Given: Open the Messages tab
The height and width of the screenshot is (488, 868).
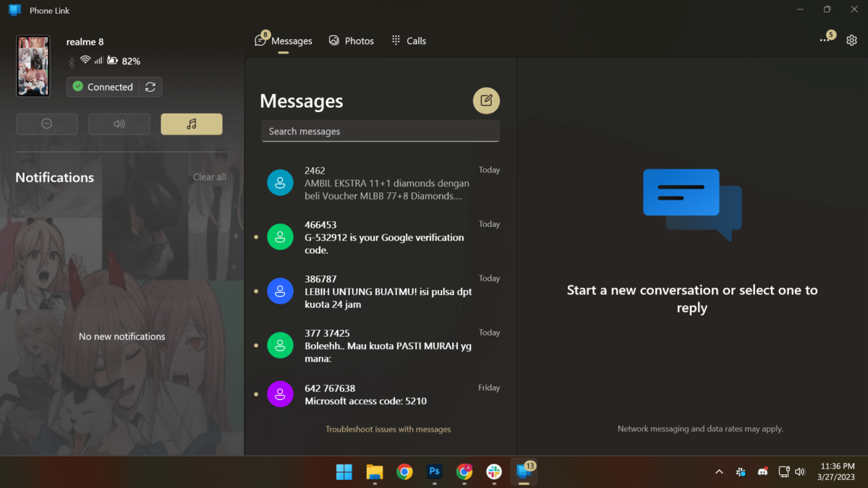Looking at the screenshot, I should coord(284,41).
